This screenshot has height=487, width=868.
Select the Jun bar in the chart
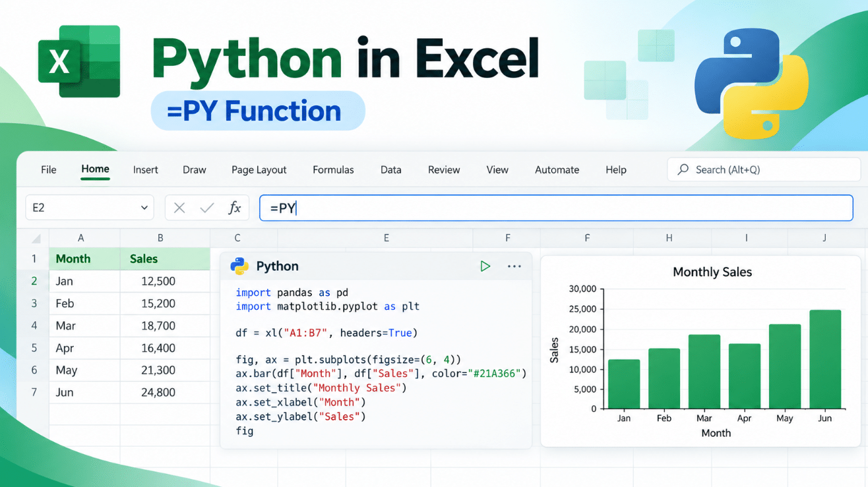point(825,359)
